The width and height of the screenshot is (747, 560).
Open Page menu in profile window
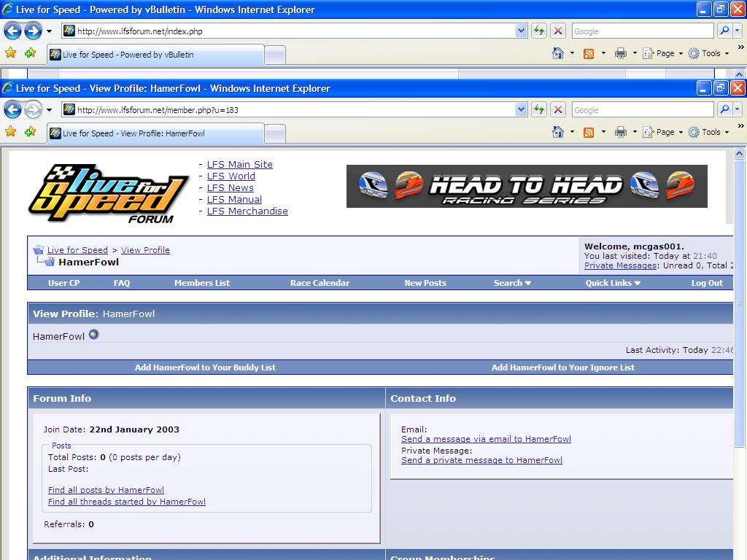tap(663, 133)
